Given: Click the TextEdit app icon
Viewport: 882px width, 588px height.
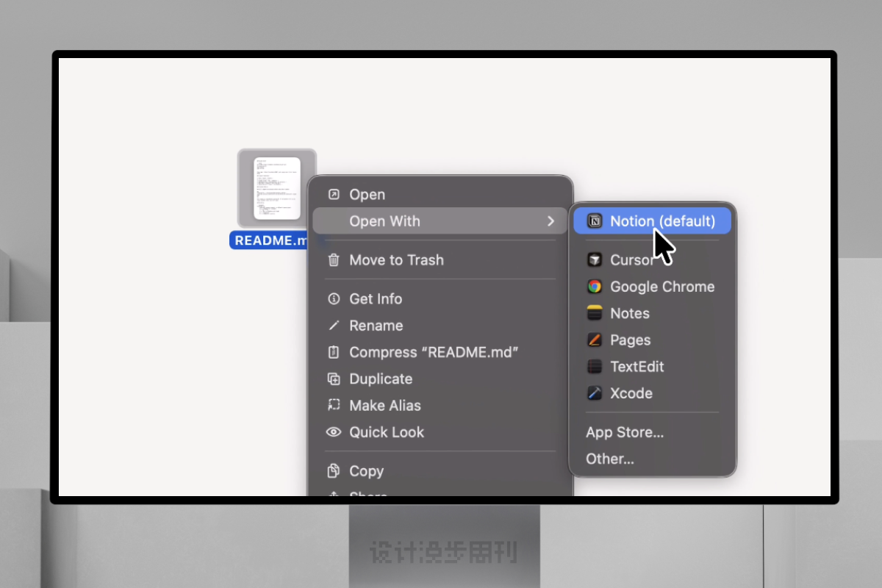Looking at the screenshot, I should click(595, 366).
